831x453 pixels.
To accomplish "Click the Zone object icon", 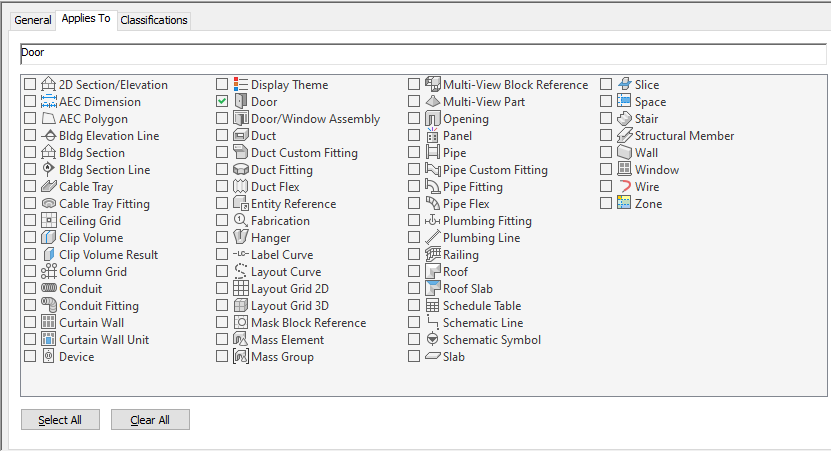I will (x=624, y=204).
